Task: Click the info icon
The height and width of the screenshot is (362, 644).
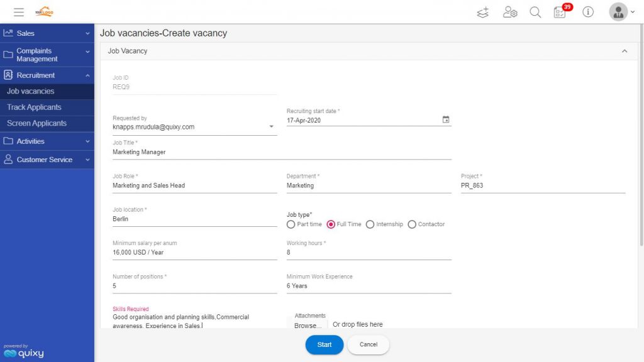Action: [588, 12]
